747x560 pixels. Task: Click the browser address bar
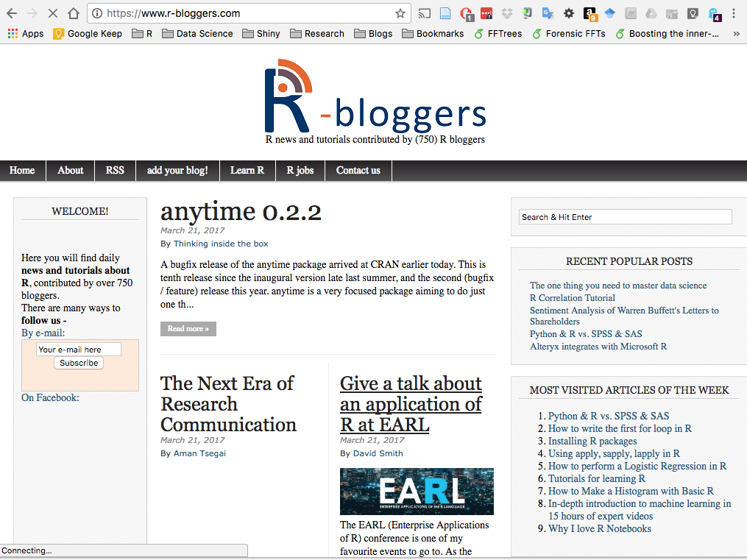pos(249,13)
